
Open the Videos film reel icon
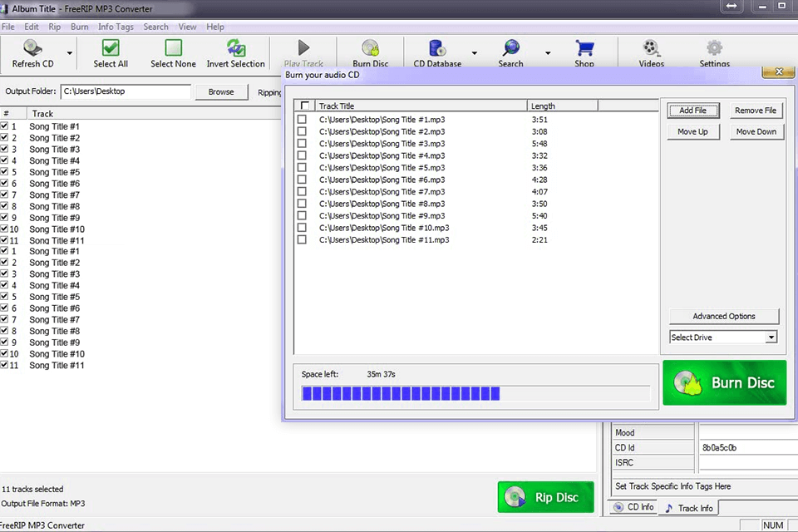click(x=651, y=48)
